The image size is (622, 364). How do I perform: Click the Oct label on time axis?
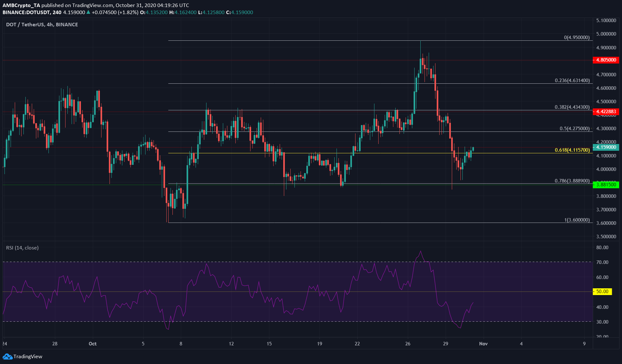coord(93,344)
